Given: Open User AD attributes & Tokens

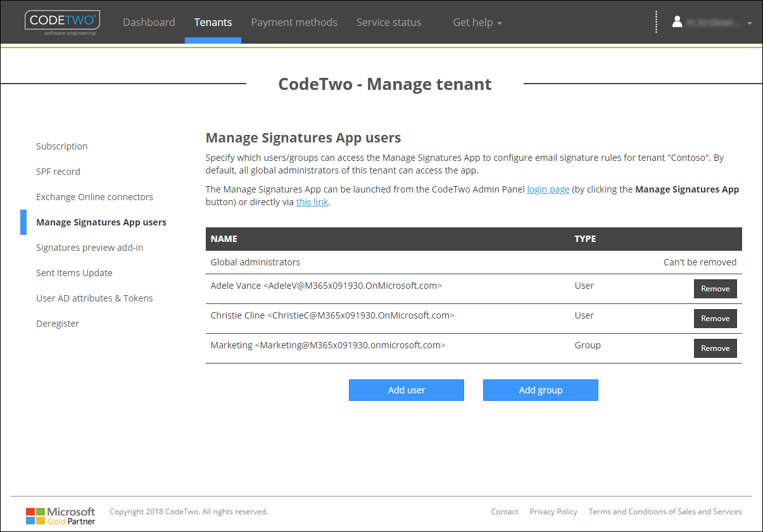Looking at the screenshot, I should tap(94, 298).
